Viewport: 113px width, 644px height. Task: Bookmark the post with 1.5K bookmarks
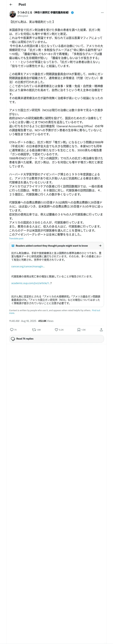click(79, 330)
